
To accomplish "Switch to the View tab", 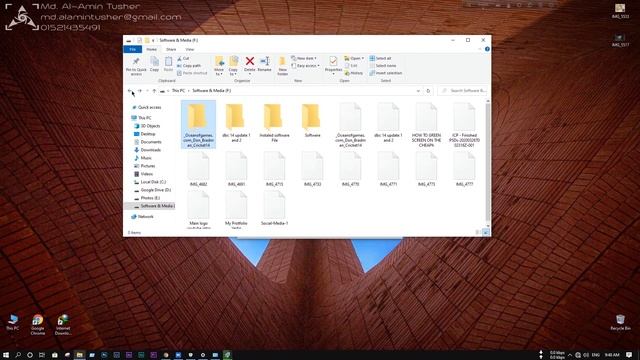I will (x=190, y=49).
